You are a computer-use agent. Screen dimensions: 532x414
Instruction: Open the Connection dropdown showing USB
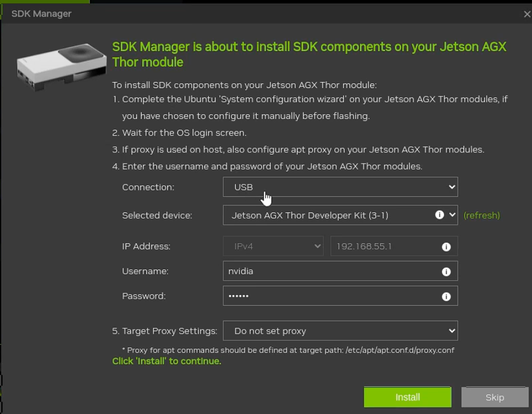340,187
